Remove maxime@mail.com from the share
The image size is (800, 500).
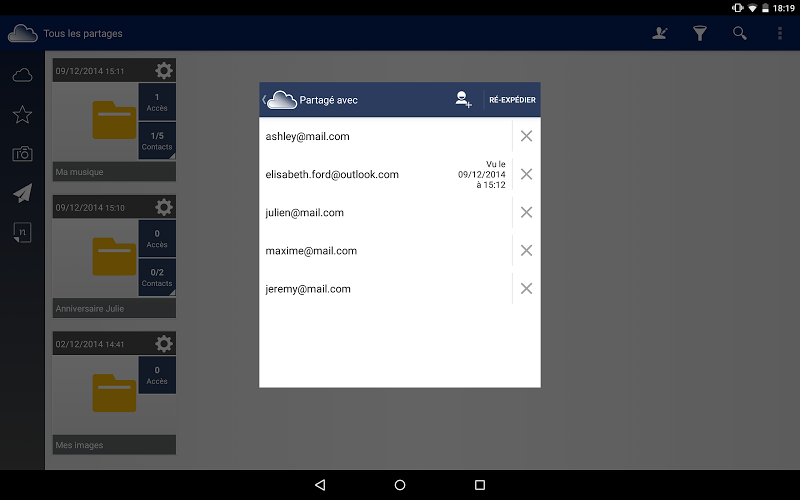point(526,251)
